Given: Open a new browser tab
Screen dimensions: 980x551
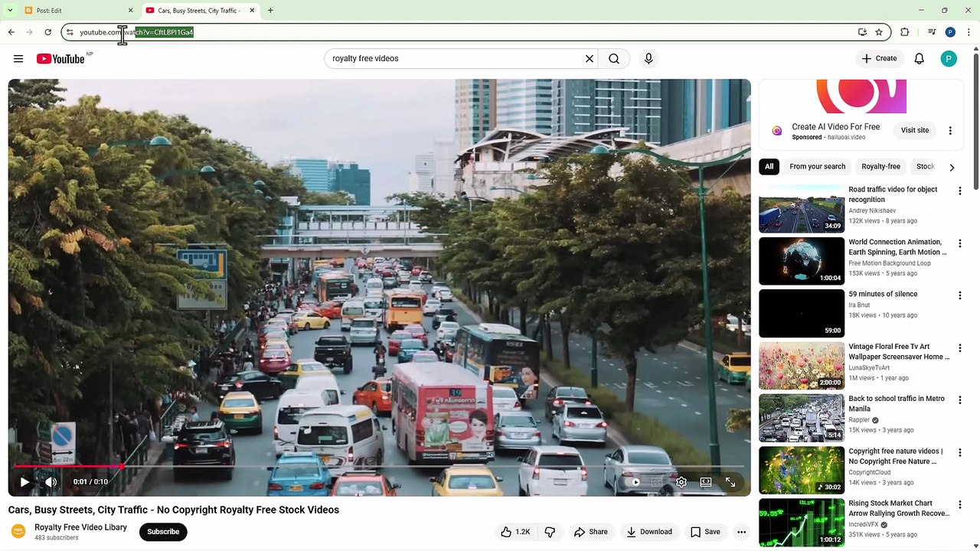Looking at the screenshot, I should point(270,11).
